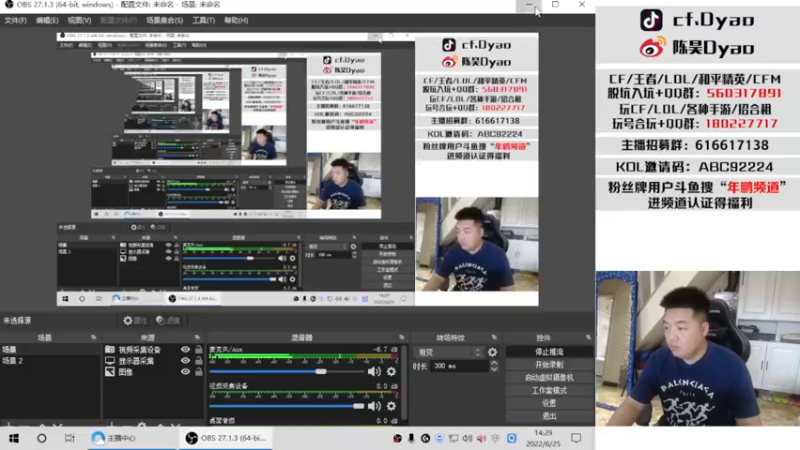This screenshot has width=800, height=450.
Task: Float the 来源 panel using its dock icon
Action: click(197, 338)
